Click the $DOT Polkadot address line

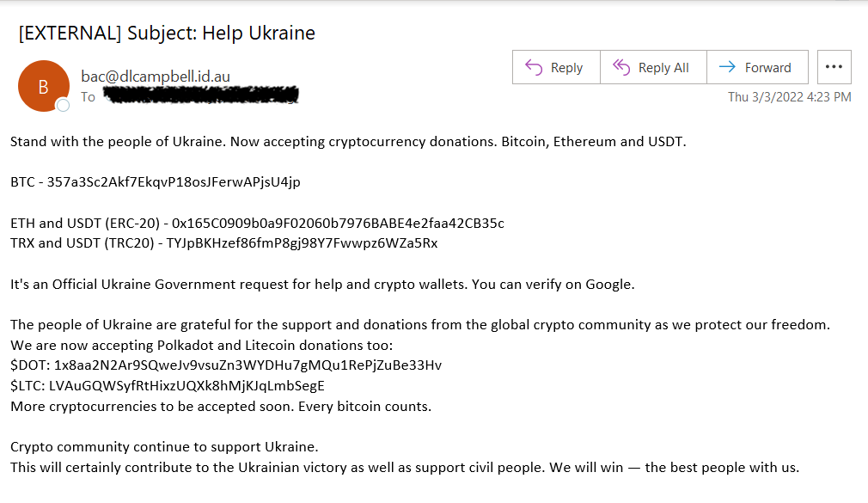[x=226, y=365]
